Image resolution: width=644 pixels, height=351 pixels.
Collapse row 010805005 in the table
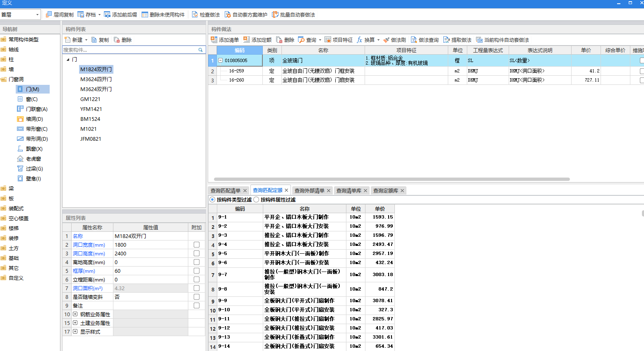pyautogui.click(x=220, y=60)
